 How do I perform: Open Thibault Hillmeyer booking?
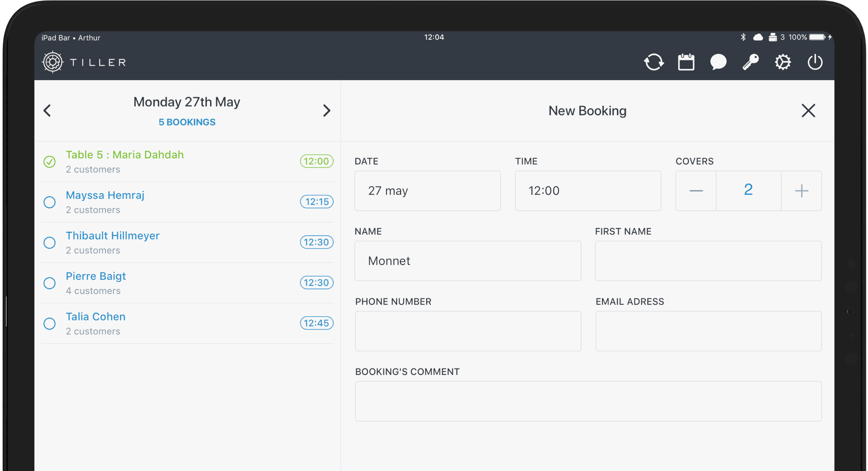[x=187, y=243]
